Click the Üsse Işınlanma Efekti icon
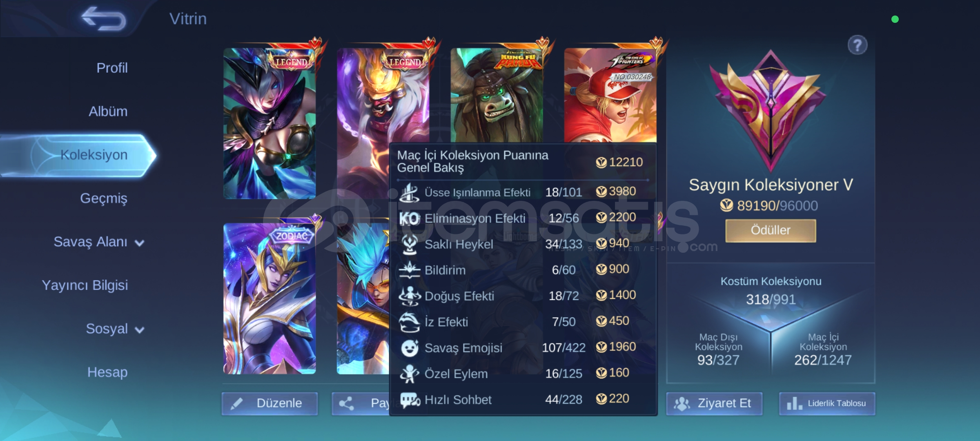 [409, 192]
